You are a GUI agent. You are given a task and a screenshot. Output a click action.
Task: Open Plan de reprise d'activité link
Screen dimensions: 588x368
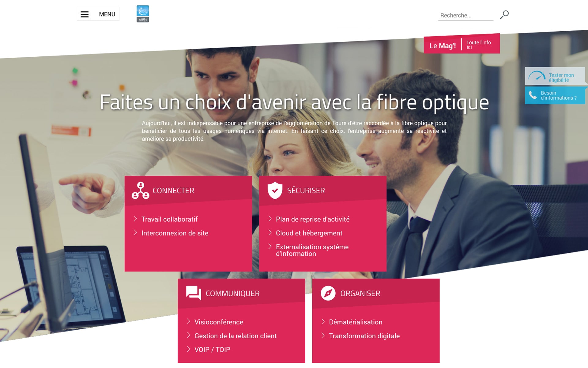coord(312,219)
